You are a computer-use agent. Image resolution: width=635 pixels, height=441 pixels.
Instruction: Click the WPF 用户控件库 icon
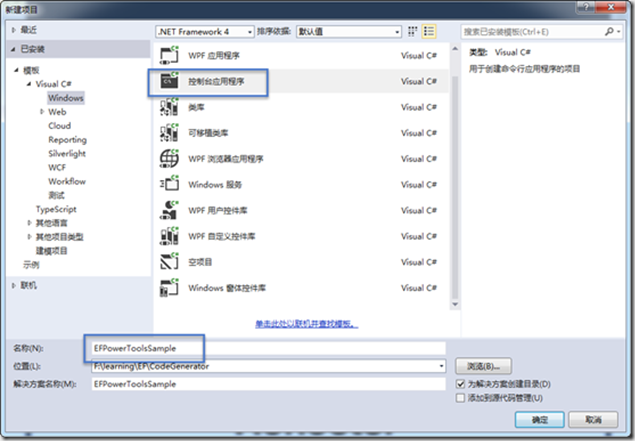tap(169, 210)
